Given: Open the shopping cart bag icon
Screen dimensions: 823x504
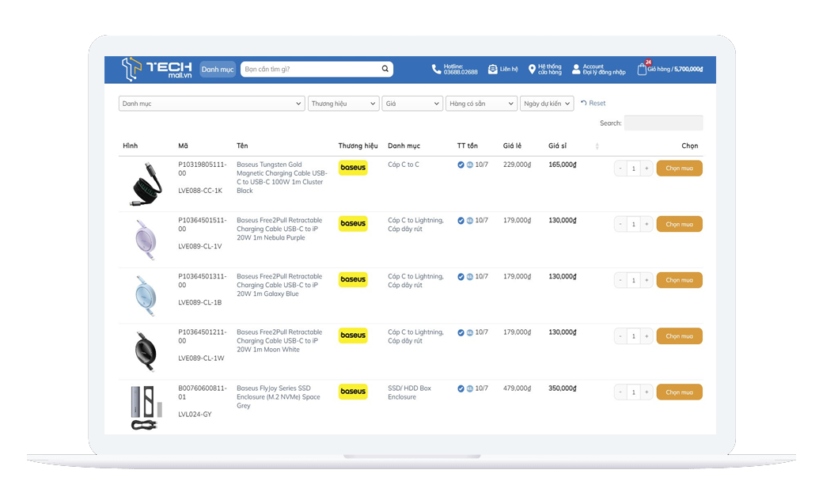Looking at the screenshot, I should [642, 70].
